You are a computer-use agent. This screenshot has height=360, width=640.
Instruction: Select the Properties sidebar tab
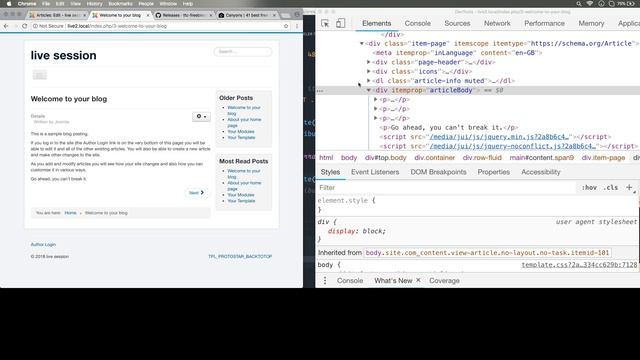(x=493, y=172)
